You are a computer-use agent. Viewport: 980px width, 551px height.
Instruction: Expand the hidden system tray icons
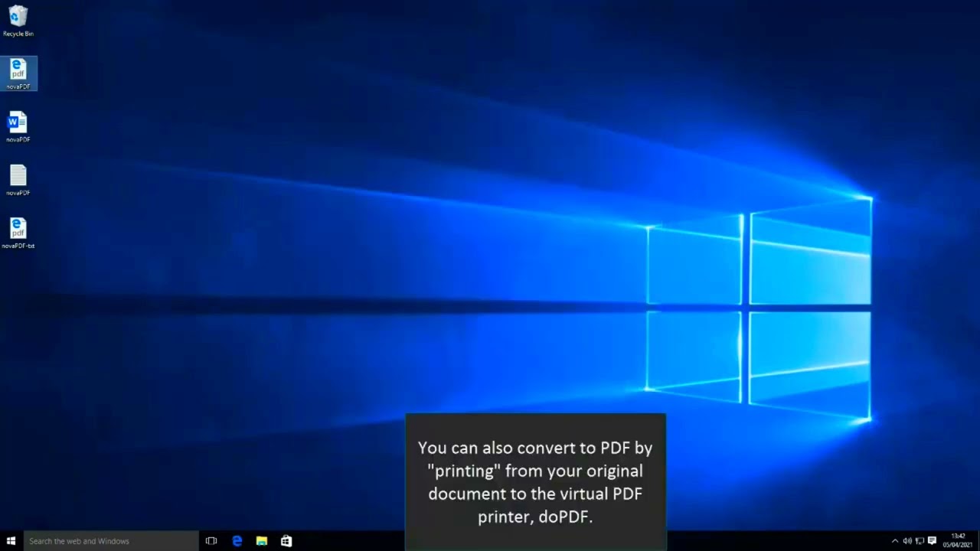coord(895,541)
